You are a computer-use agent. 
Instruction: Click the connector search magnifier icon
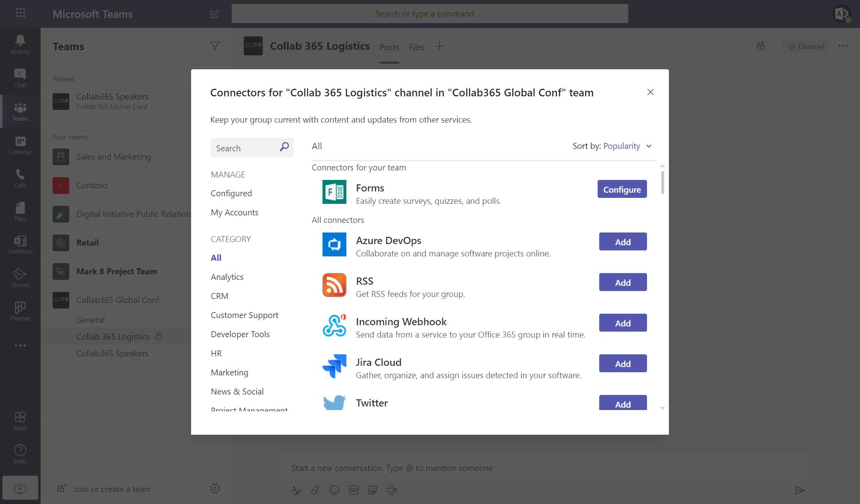(284, 147)
